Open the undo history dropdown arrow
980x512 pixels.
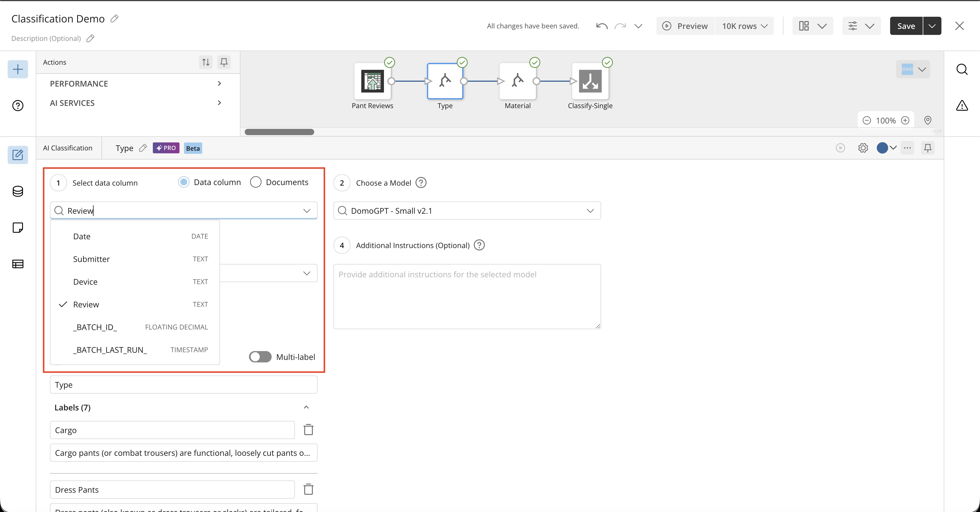click(638, 26)
